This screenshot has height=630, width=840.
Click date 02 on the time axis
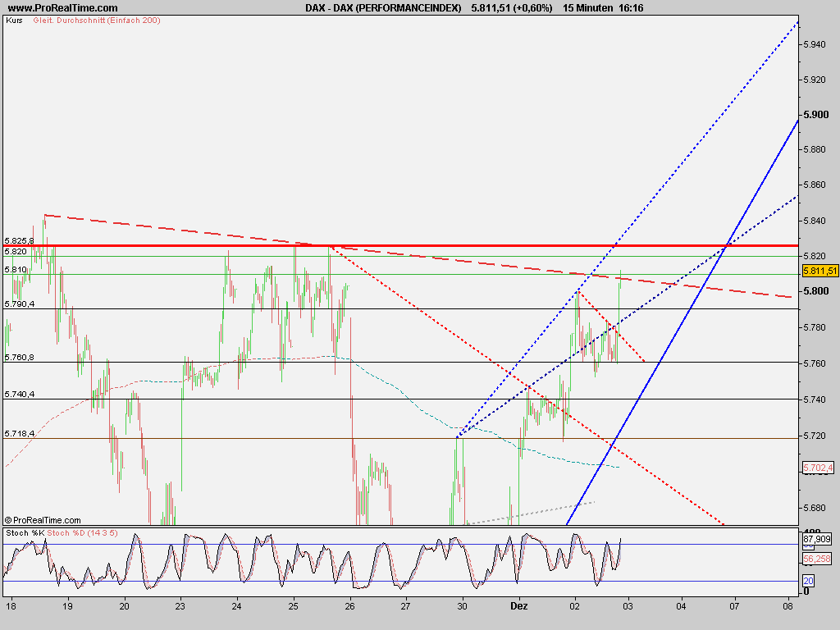tap(575, 606)
